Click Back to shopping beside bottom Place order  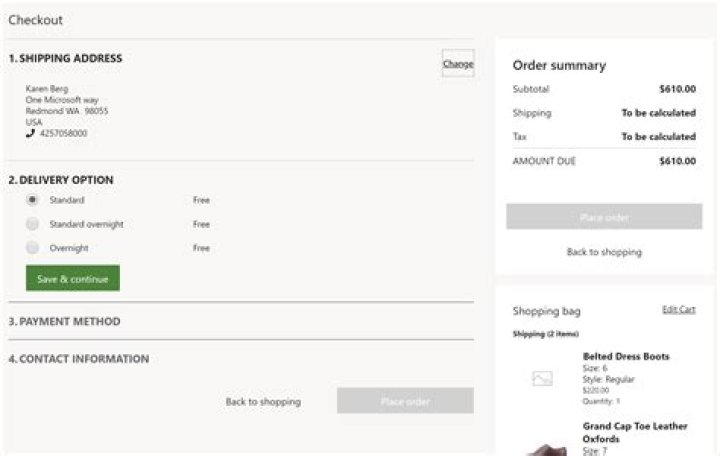(263, 402)
